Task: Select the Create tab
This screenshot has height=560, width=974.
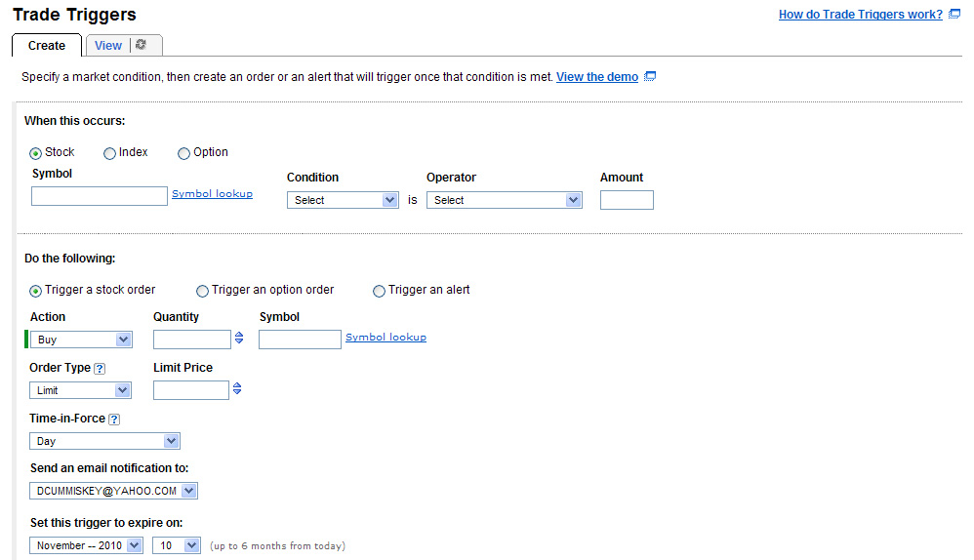Action: [47, 46]
